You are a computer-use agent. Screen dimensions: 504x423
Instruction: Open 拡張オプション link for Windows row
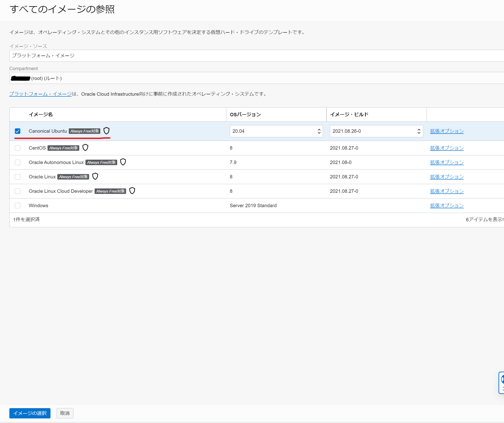446,206
